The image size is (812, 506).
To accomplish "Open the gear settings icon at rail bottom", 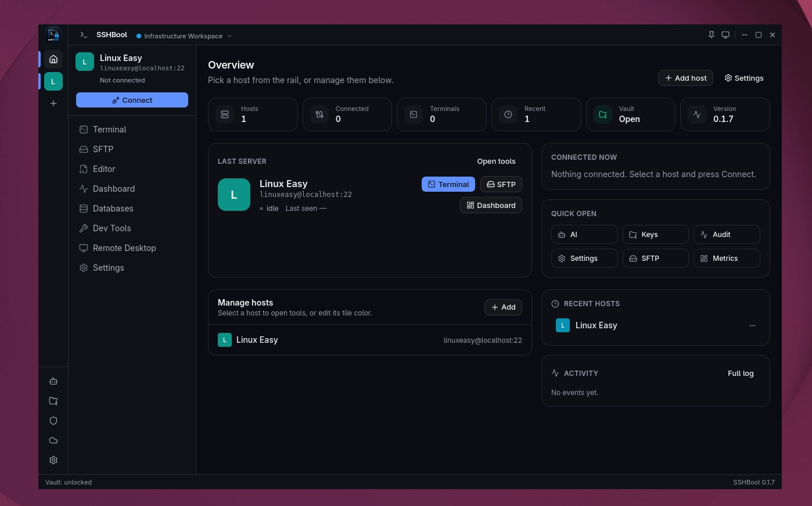I will (x=53, y=460).
